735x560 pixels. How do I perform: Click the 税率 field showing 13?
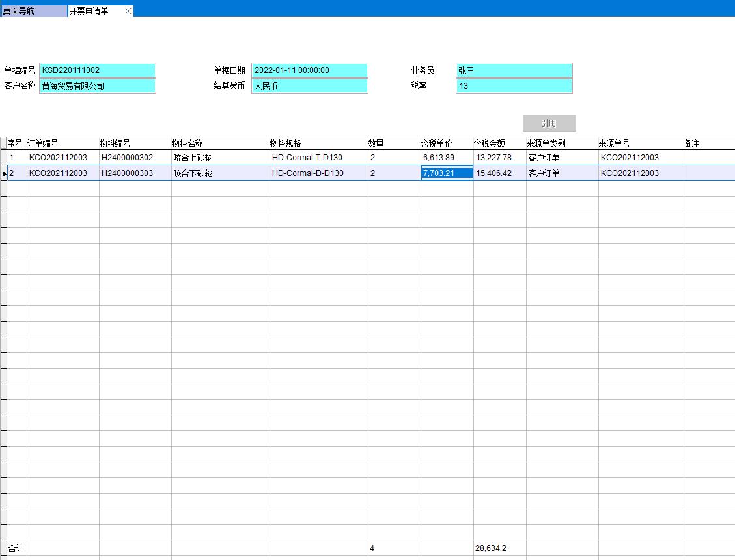[x=514, y=86]
